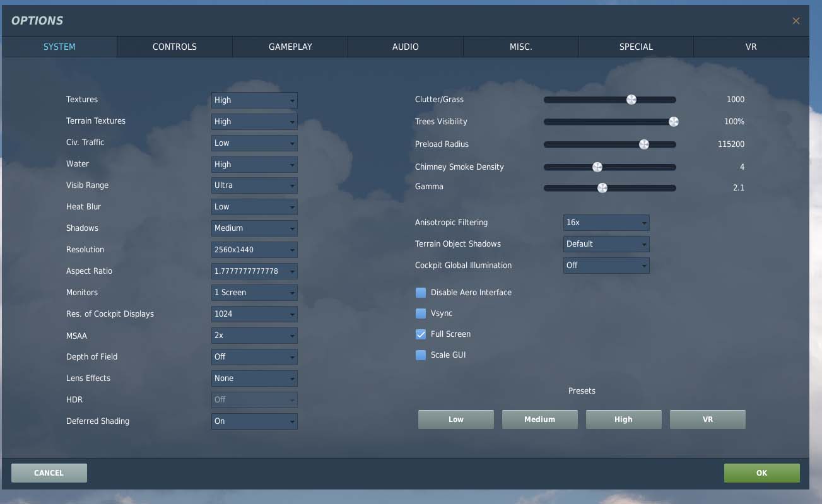Open the Depth of Field dropdown
Image resolution: width=822 pixels, height=504 pixels.
click(254, 357)
